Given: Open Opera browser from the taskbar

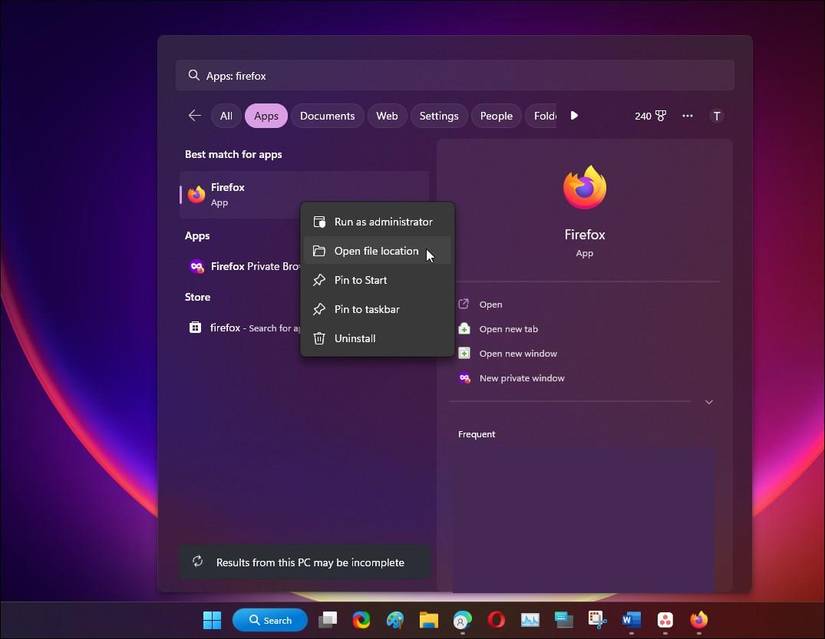Looking at the screenshot, I should coord(496,620).
